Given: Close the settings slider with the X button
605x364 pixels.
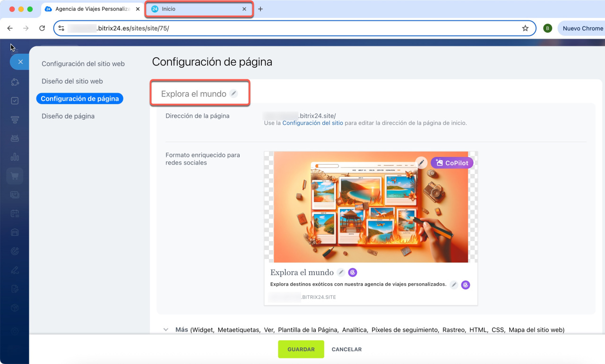Looking at the screenshot, I should pos(20,62).
